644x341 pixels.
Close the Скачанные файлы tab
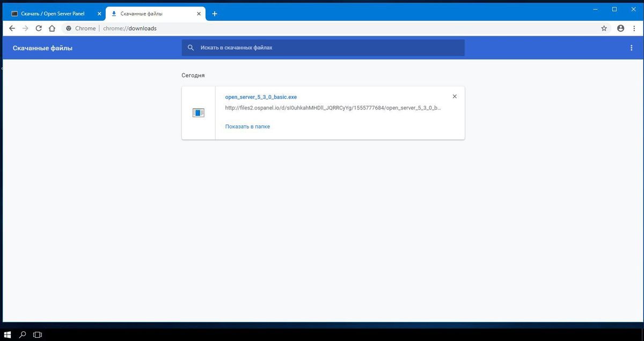click(x=200, y=13)
